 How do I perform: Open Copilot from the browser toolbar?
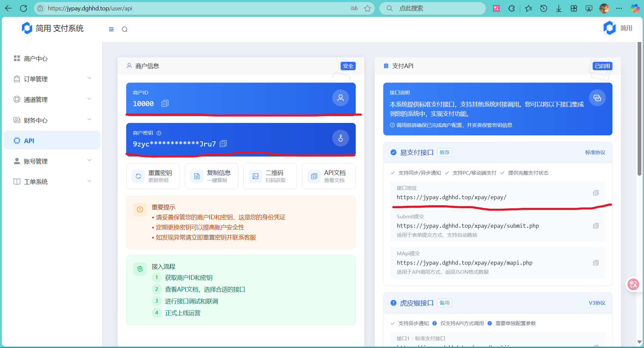tap(635, 8)
